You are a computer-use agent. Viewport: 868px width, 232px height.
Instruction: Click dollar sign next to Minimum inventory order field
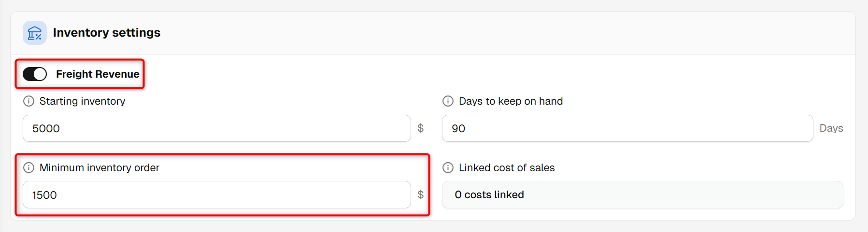click(421, 195)
